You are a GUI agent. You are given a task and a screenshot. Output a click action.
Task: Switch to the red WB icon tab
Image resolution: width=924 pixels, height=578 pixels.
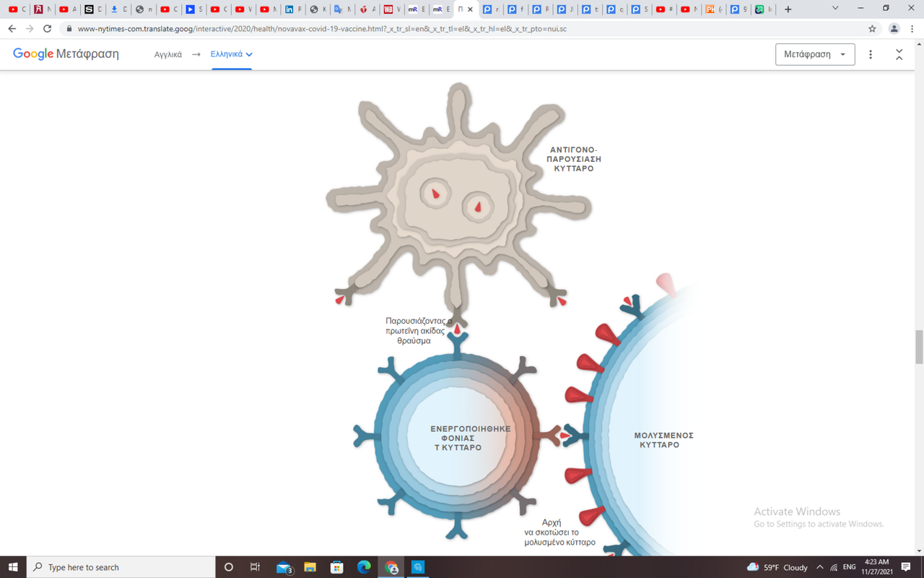pos(392,9)
